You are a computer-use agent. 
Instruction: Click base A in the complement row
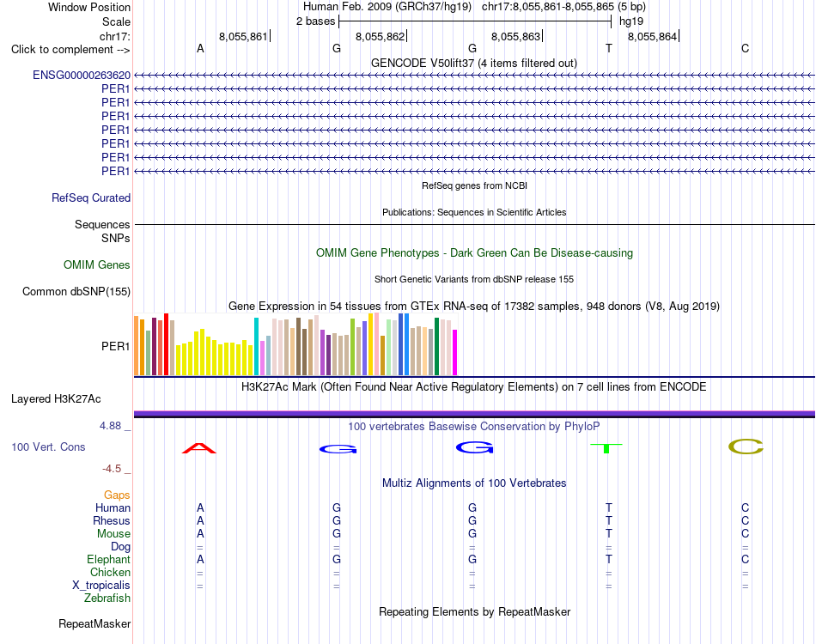click(200, 49)
